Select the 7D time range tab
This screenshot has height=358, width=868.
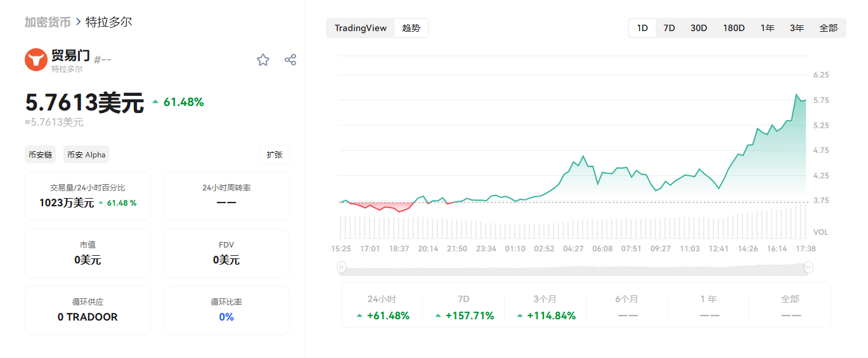[x=669, y=28]
